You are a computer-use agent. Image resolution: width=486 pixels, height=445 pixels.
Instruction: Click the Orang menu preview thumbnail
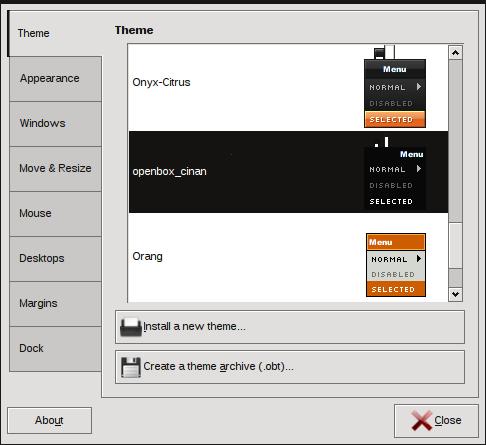pos(396,265)
